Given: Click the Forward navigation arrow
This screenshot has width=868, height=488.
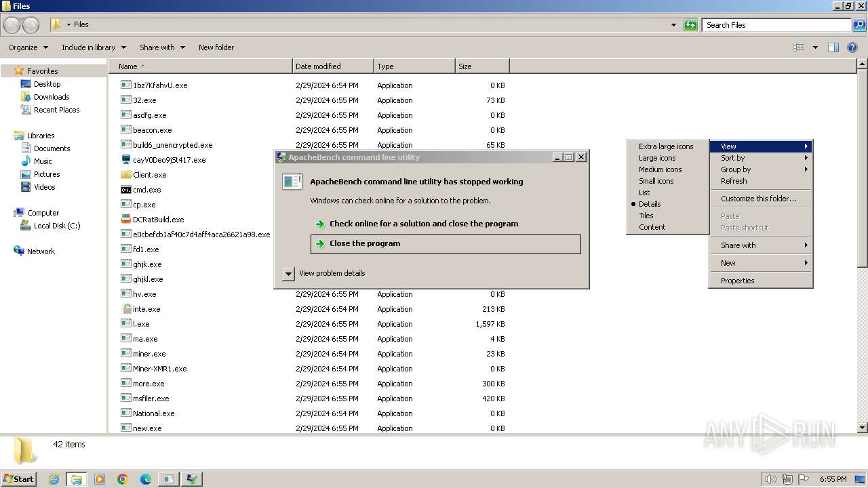Looking at the screenshot, I should (31, 25).
